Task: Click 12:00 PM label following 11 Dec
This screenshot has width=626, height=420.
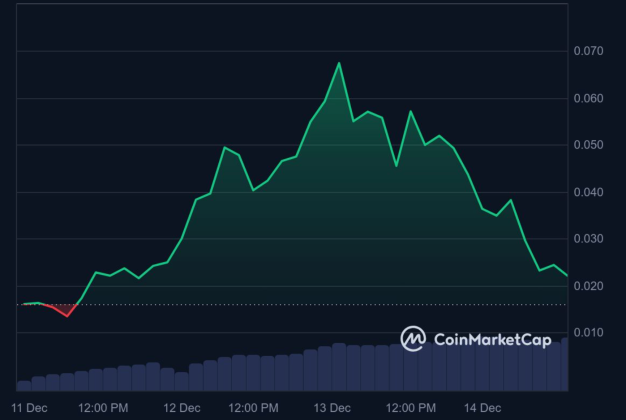Action: click(103, 408)
